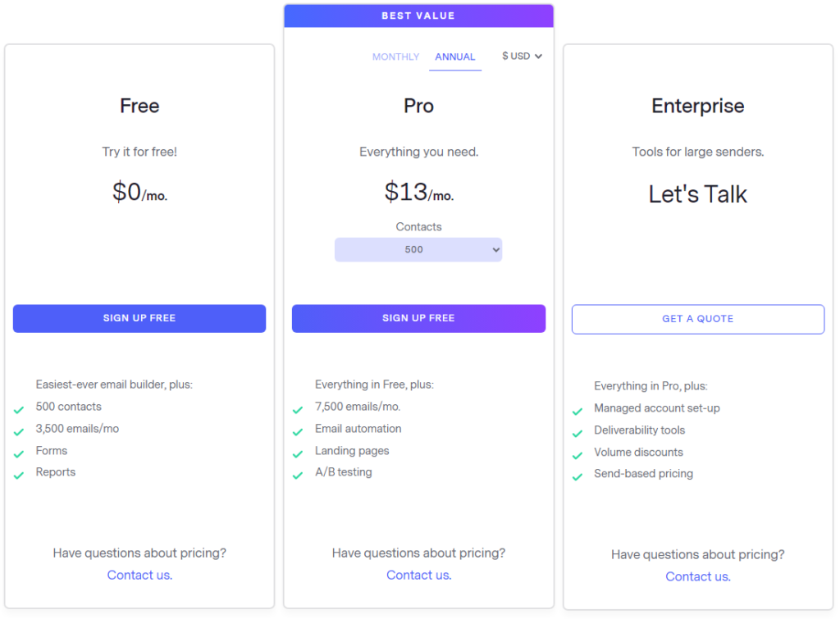The height and width of the screenshot is (619, 840).
Task: Click the check beside Managed account set-up
Action: click(x=577, y=408)
